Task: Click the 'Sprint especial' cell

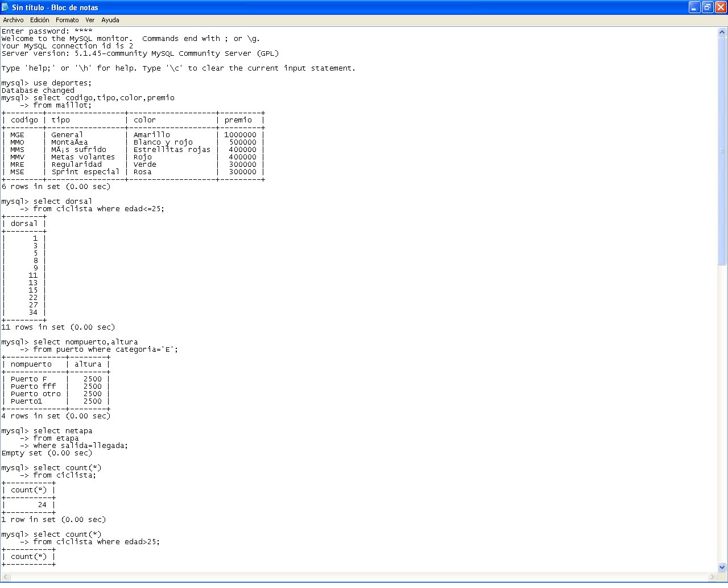Action: tap(85, 172)
